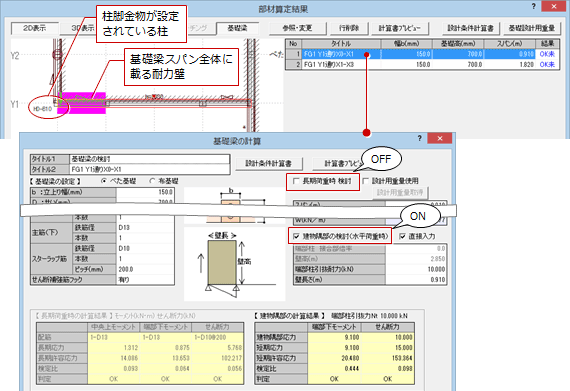
Task: Open 計算書プレビュー in top toolbar
Action: click(399, 28)
